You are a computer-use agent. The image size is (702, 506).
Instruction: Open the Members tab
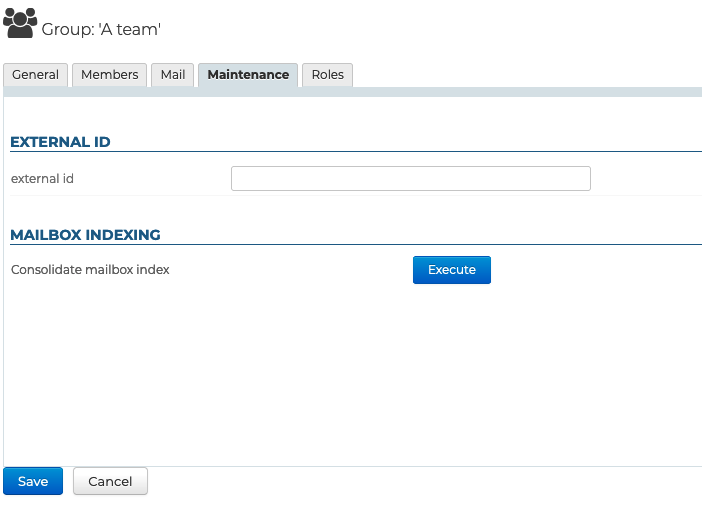click(109, 75)
